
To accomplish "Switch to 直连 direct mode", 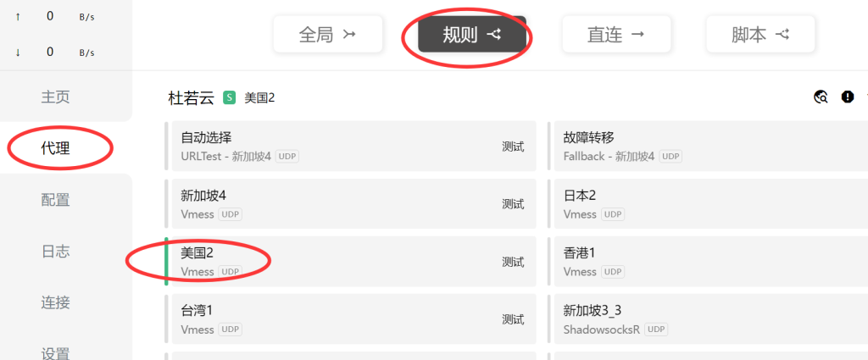I will click(616, 34).
